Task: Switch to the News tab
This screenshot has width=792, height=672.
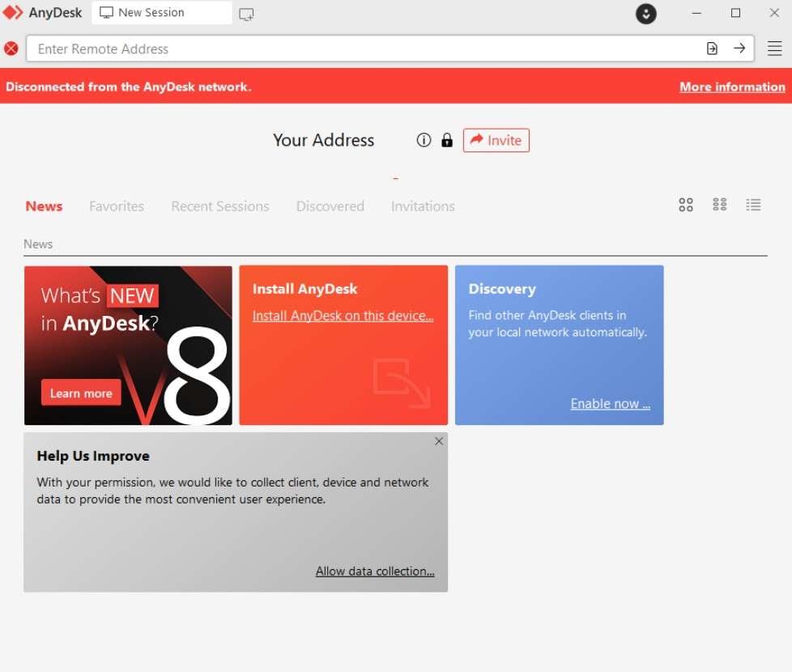Action: 44,206
